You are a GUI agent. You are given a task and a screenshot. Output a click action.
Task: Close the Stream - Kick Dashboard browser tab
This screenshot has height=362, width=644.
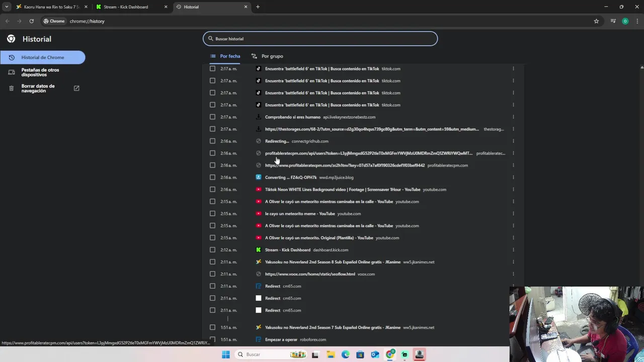click(x=166, y=7)
